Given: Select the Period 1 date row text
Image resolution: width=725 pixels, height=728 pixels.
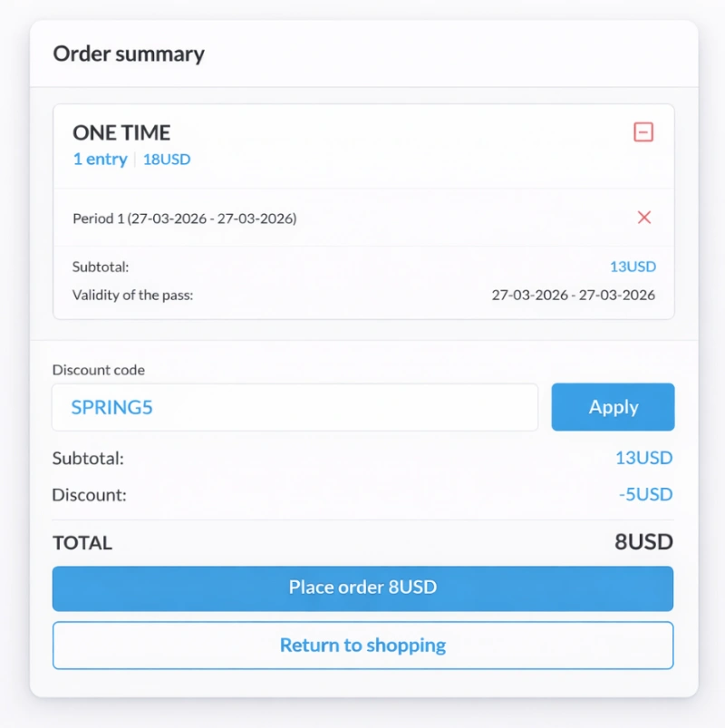Looking at the screenshot, I should tap(185, 218).
